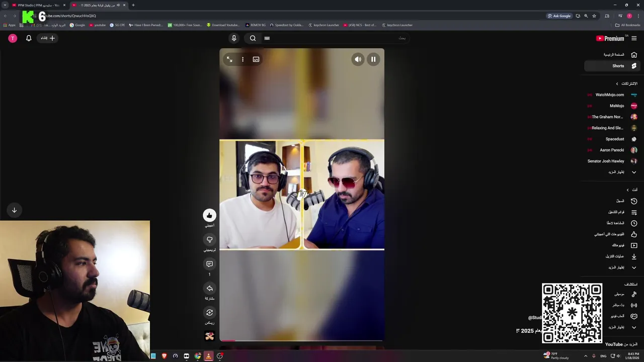Open Live under Explore

tap(622, 305)
